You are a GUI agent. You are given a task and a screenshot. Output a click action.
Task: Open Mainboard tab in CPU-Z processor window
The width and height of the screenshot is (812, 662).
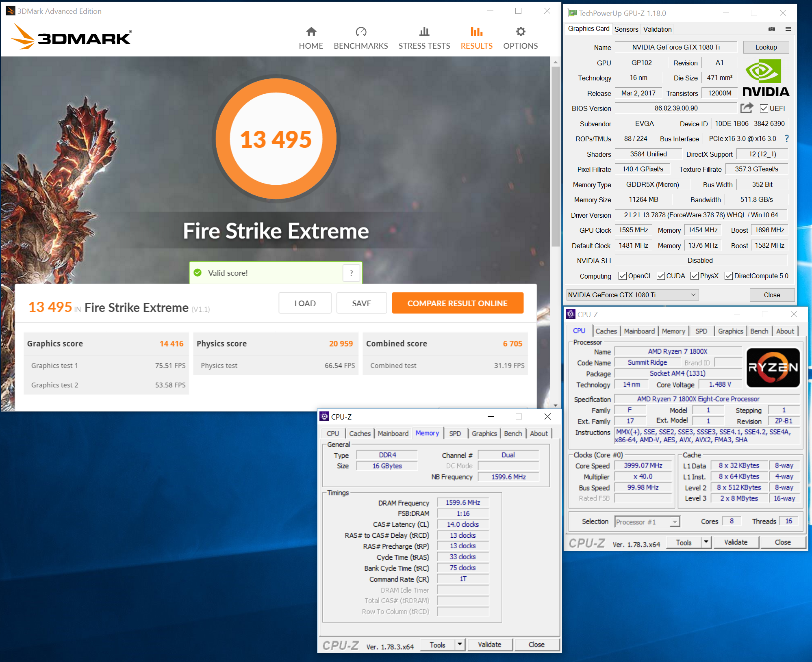639,331
